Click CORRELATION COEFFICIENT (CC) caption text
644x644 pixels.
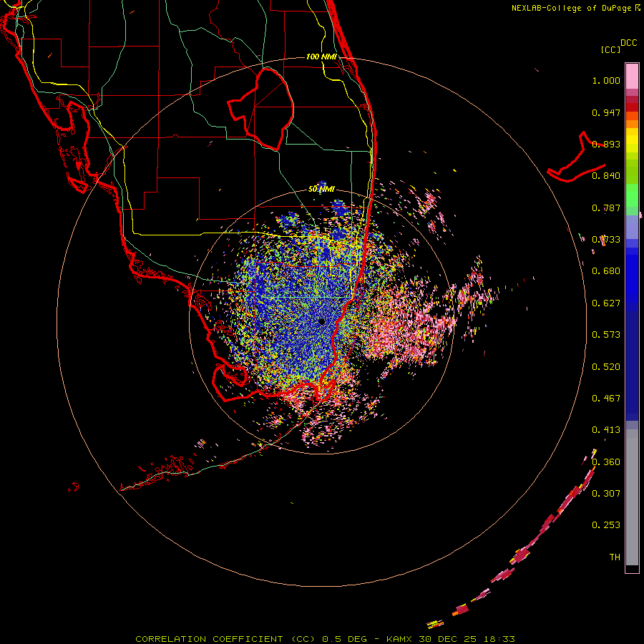(224, 639)
